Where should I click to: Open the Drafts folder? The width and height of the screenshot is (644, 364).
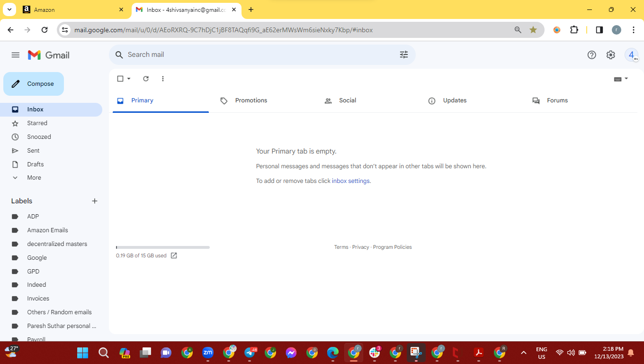[51, 164]
